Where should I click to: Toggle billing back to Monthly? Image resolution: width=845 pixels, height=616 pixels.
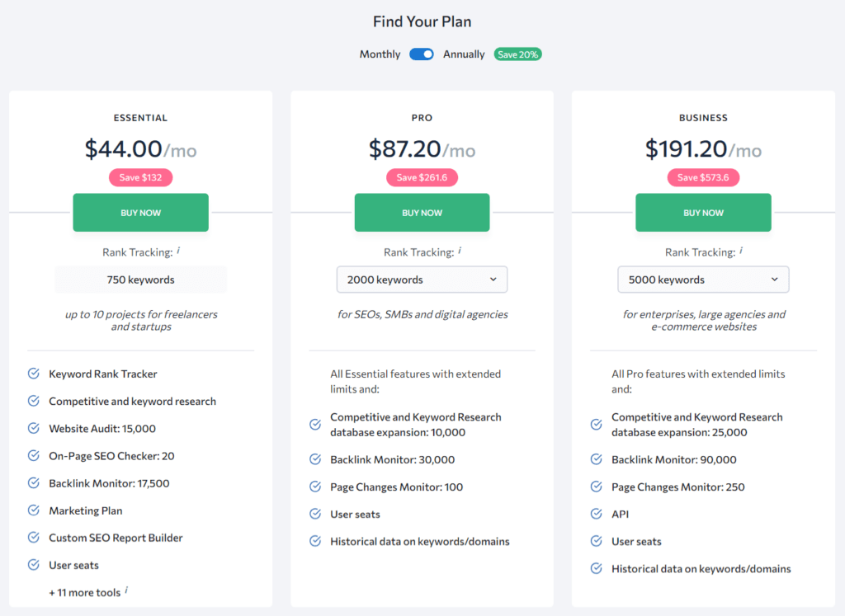pos(380,54)
